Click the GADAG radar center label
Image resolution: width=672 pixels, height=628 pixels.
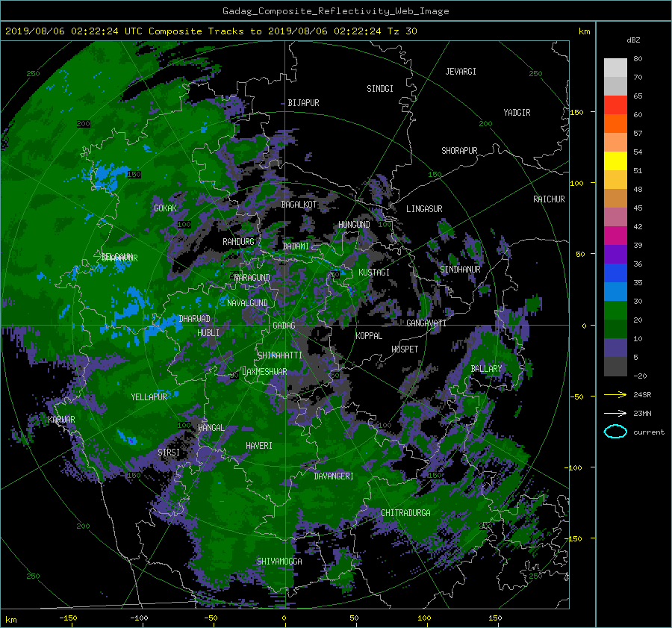[284, 326]
